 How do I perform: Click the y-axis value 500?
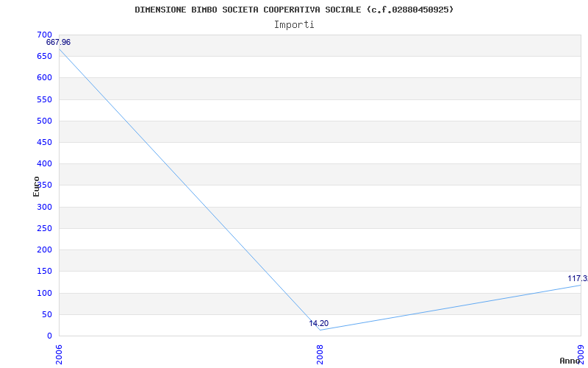(44, 121)
